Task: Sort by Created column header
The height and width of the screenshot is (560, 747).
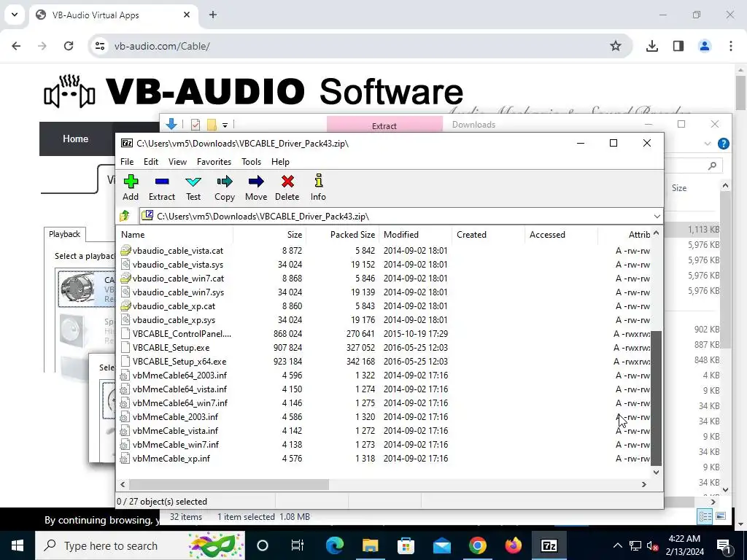Action: pos(488,235)
